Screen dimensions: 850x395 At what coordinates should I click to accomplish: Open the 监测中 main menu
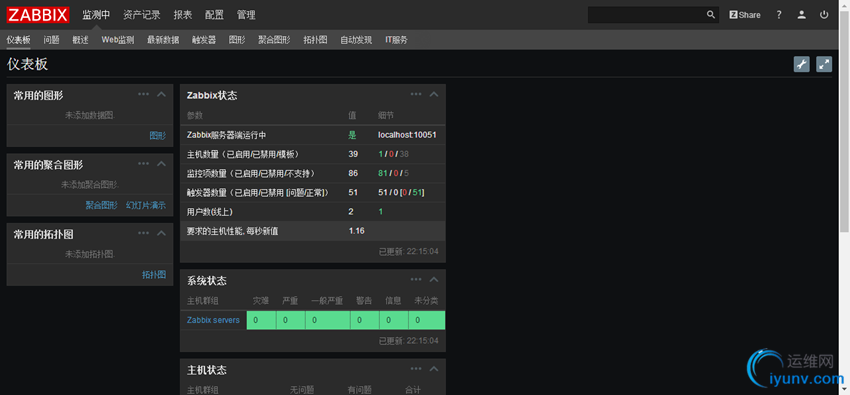click(x=96, y=15)
